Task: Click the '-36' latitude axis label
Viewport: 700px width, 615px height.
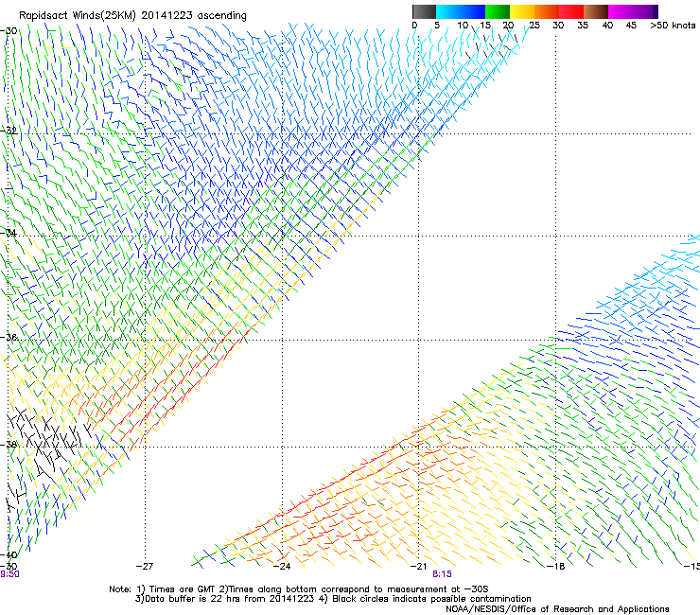Action: [x=9, y=337]
